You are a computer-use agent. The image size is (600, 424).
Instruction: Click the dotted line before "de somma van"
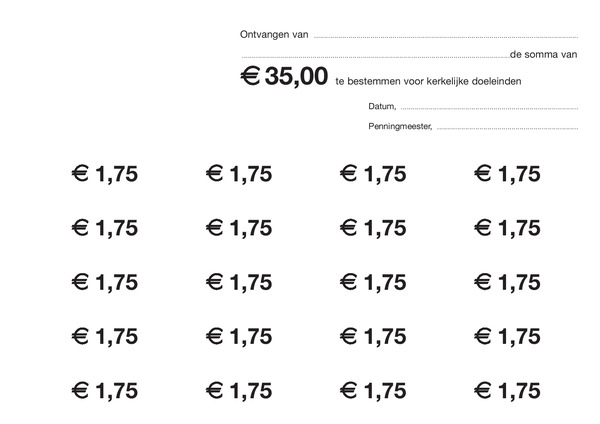tap(375, 57)
